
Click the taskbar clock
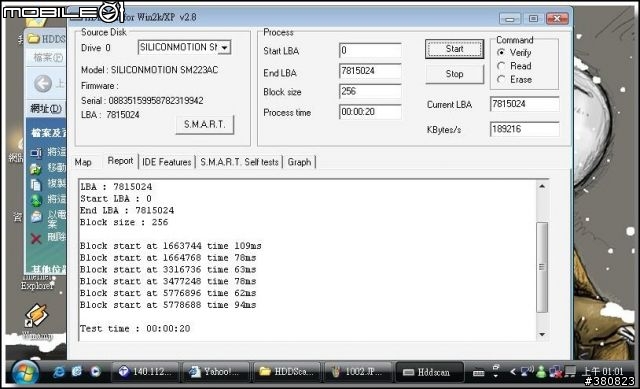point(602,371)
